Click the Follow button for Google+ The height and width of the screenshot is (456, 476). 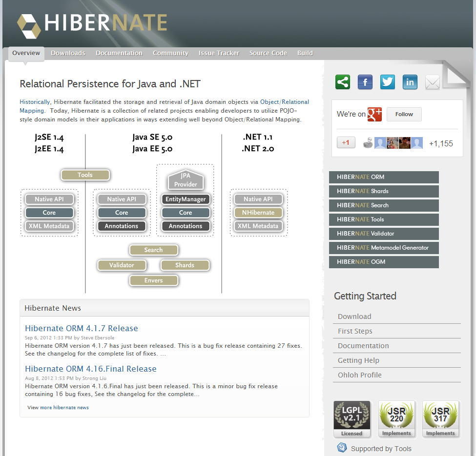[x=404, y=114]
